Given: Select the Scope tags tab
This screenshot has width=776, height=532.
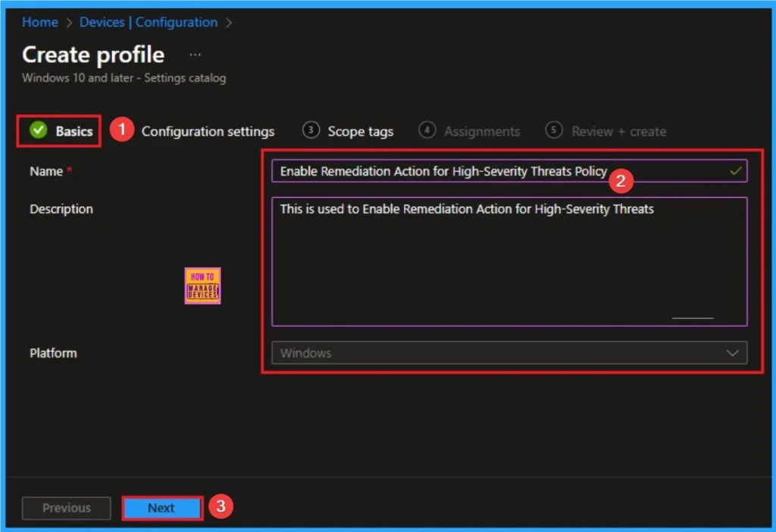Looking at the screenshot, I should click(361, 130).
